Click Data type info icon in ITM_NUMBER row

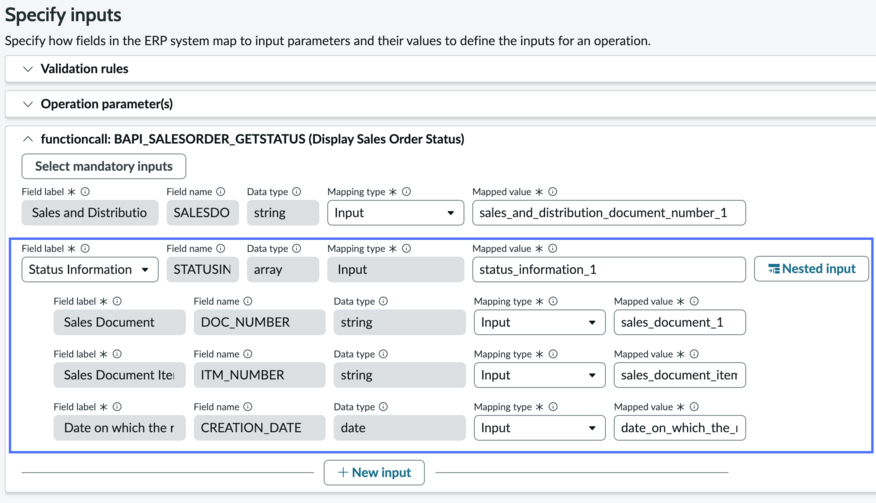coord(383,354)
